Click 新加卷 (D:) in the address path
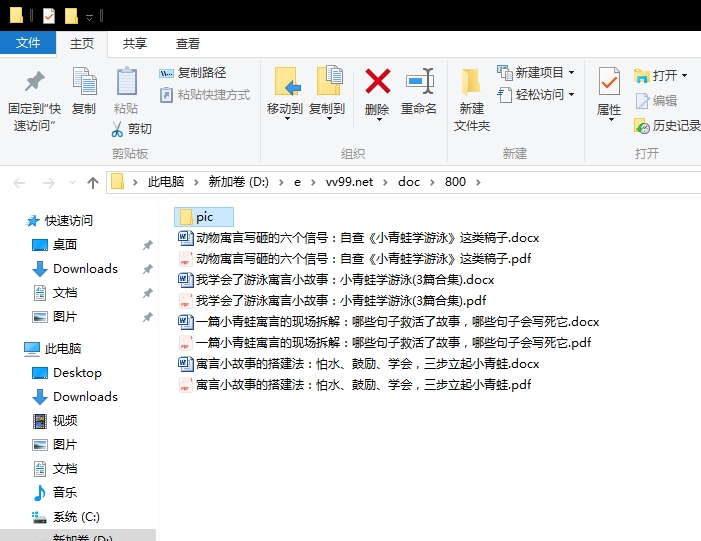Viewport: 701px width, 541px height. click(x=238, y=182)
